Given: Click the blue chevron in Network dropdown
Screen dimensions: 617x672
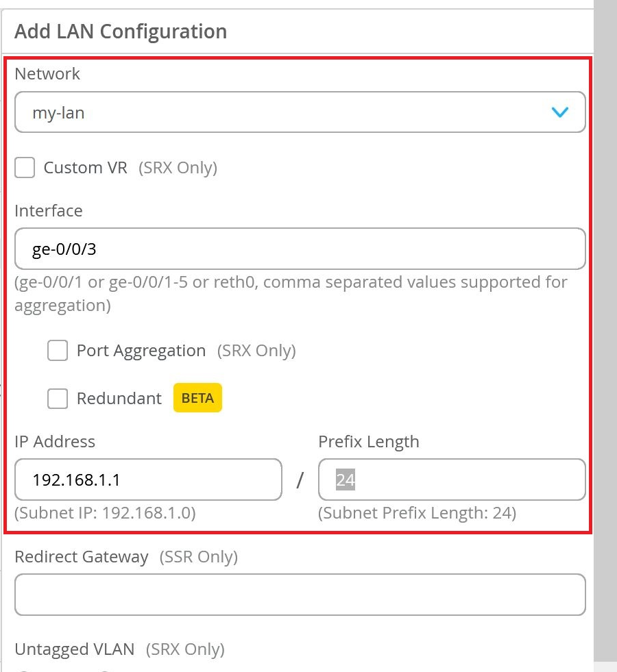Looking at the screenshot, I should (559, 112).
